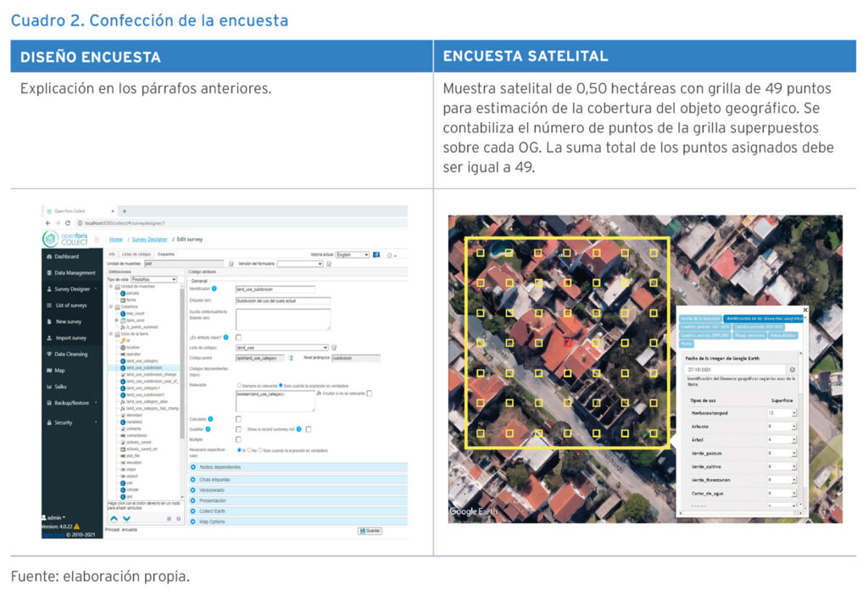868x597 pixels.
Task: Tick the Qualifier checkbox
Action: pos(238,429)
